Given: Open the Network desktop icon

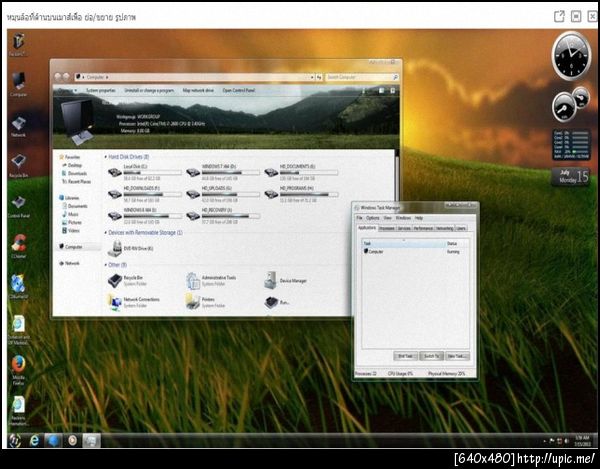Looking at the screenshot, I should coord(18,124).
